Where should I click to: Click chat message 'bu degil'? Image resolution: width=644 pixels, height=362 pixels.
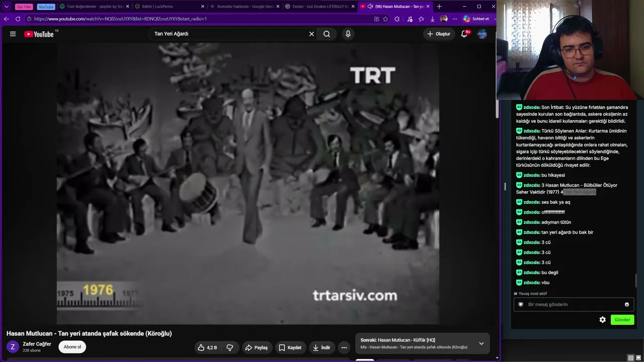click(550, 273)
